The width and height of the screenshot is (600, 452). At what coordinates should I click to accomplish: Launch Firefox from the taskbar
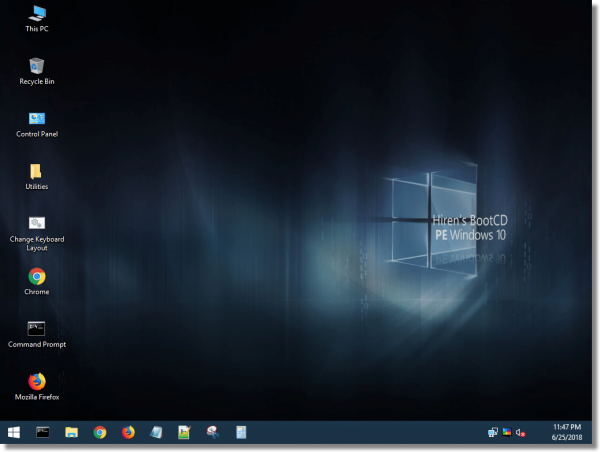pyautogui.click(x=128, y=432)
